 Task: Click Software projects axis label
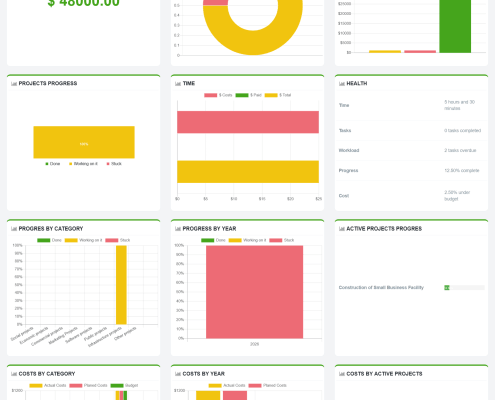(79, 335)
